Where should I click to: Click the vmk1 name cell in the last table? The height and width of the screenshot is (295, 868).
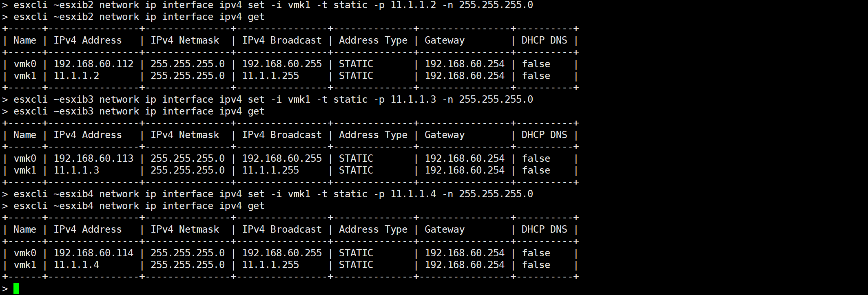(25, 265)
